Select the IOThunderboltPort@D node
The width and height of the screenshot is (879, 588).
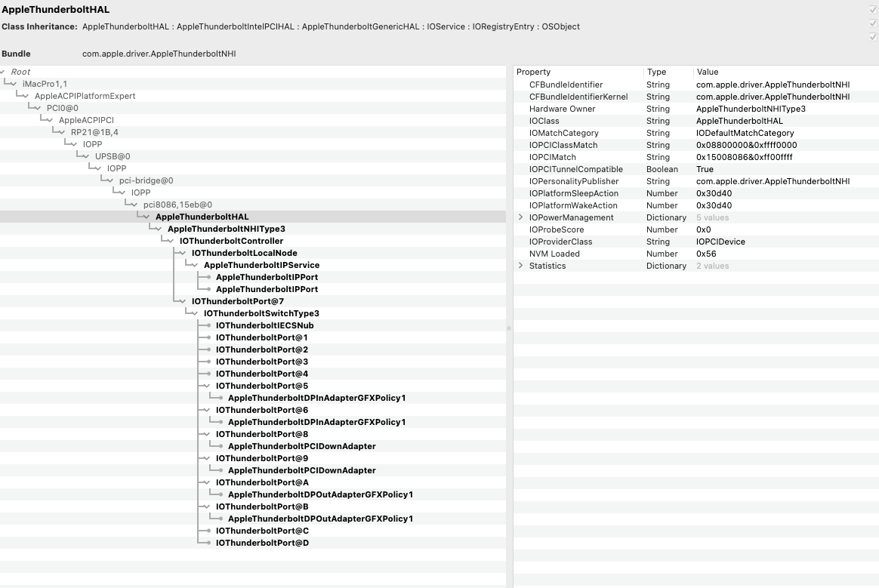tap(262, 543)
